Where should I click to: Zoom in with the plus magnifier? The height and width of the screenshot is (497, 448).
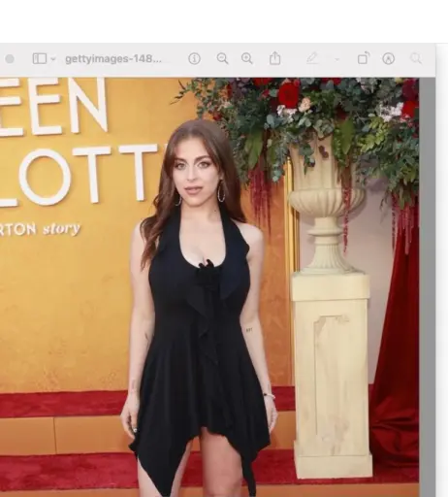coord(247,58)
